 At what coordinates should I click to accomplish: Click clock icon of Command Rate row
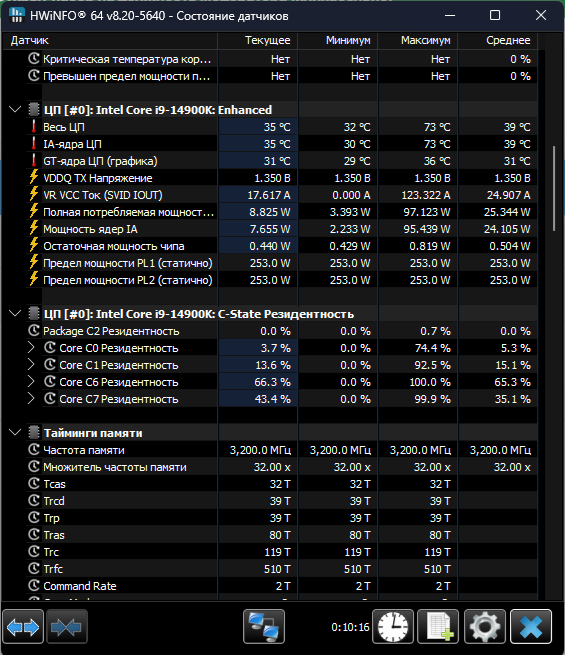[34, 586]
